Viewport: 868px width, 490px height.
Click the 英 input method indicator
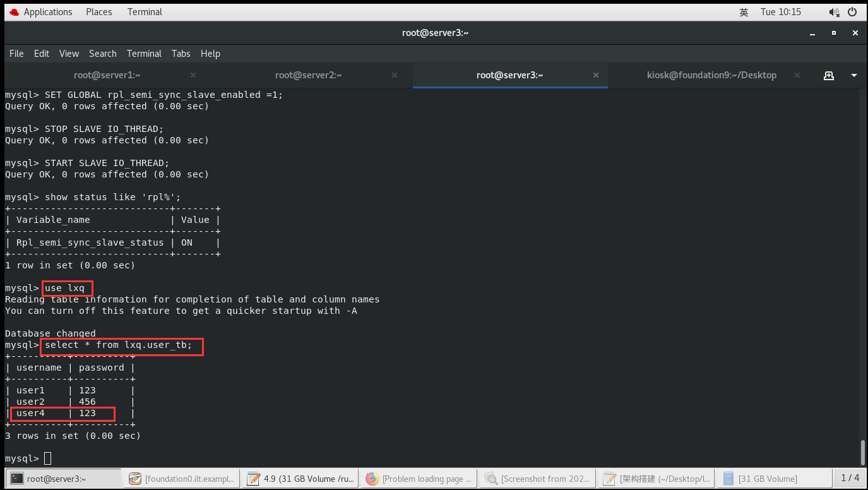tap(744, 11)
